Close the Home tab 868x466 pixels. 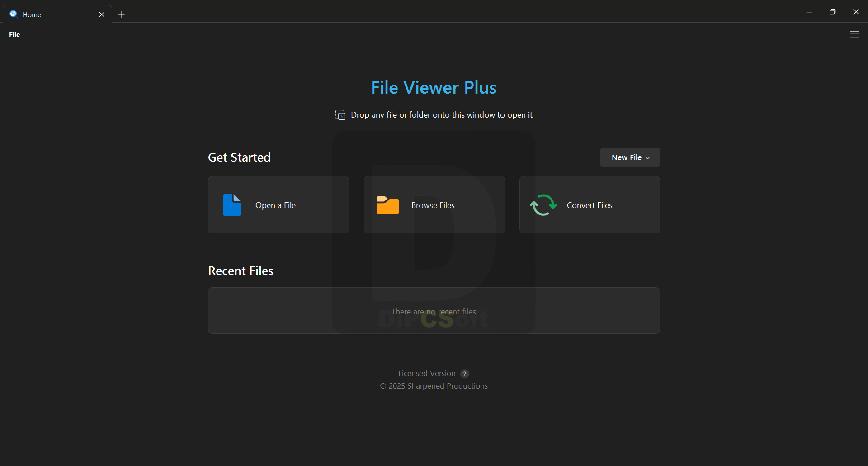coord(102,14)
